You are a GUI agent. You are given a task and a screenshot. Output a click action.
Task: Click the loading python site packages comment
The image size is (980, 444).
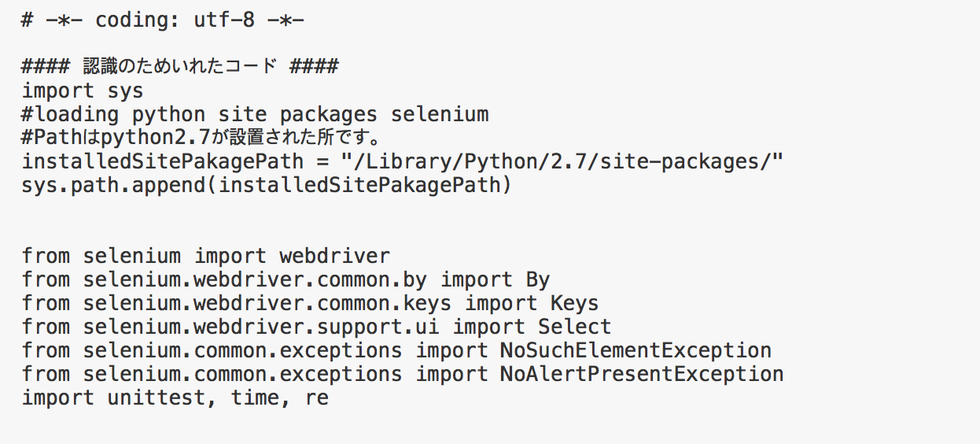[x=255, y=115]
